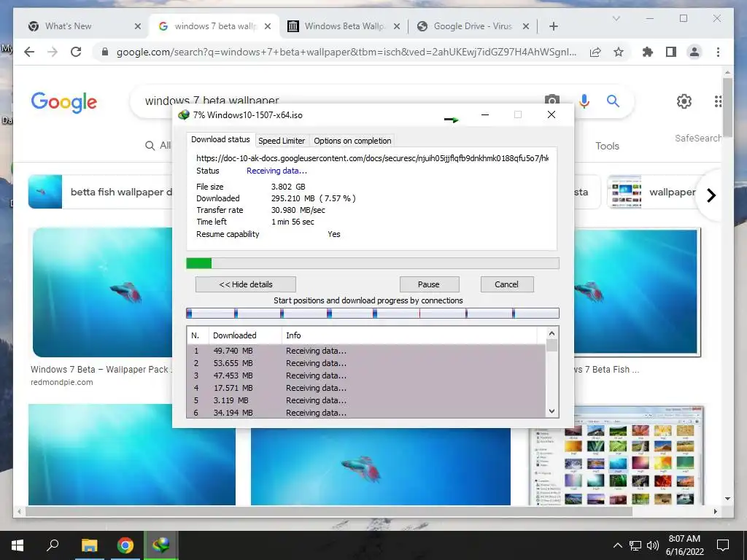Screen dimensions: 747x560
Task: Click the connections list scroll-up arrow
Action: 551,334
